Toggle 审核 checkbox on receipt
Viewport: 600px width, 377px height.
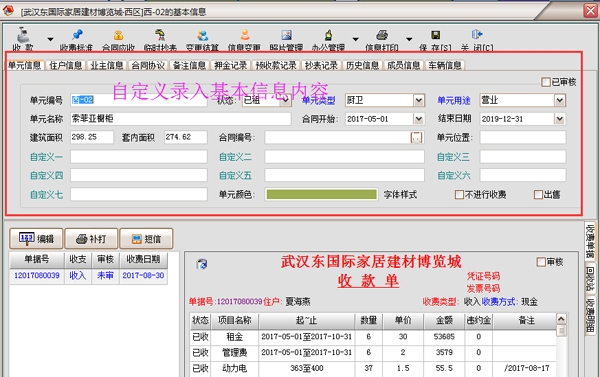pyautogui.click(x=541, y=262)
